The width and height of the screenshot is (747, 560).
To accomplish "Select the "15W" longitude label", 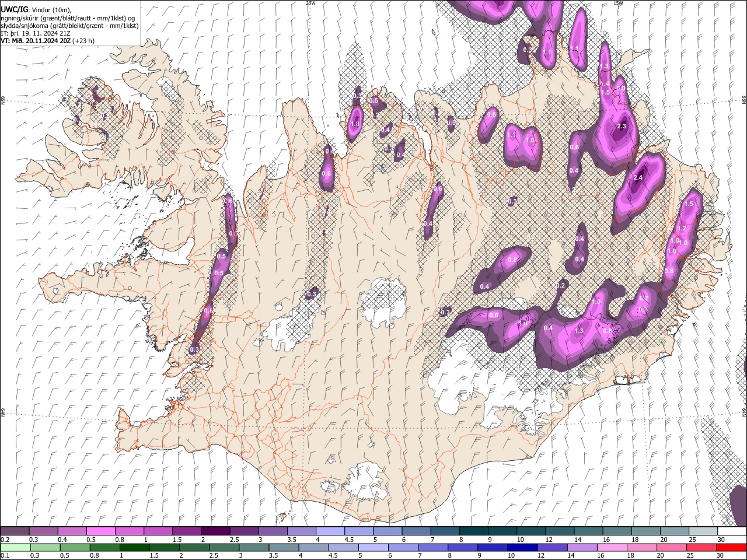I will (x=619, y=3).
